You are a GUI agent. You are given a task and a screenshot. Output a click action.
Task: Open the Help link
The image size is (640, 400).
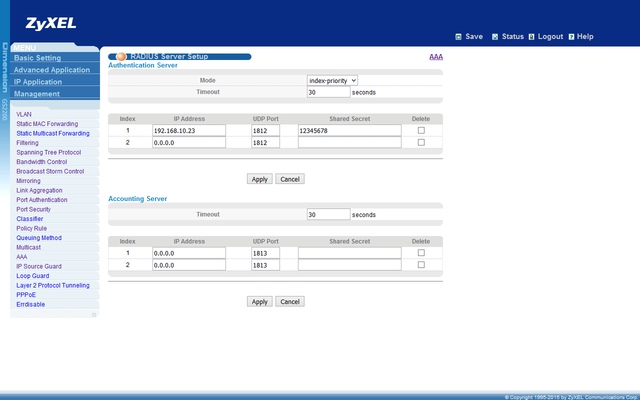[585, 37]
